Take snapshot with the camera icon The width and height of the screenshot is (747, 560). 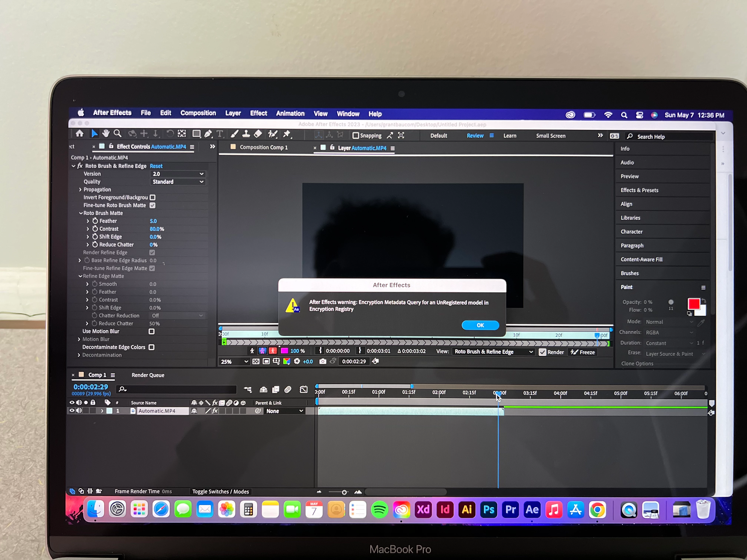(x=323, y=361)
